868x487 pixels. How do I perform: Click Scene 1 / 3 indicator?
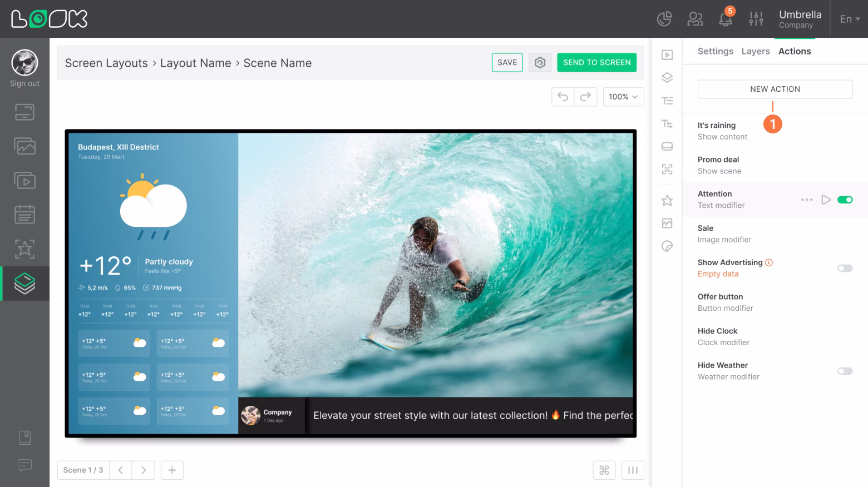pos(83,470)
